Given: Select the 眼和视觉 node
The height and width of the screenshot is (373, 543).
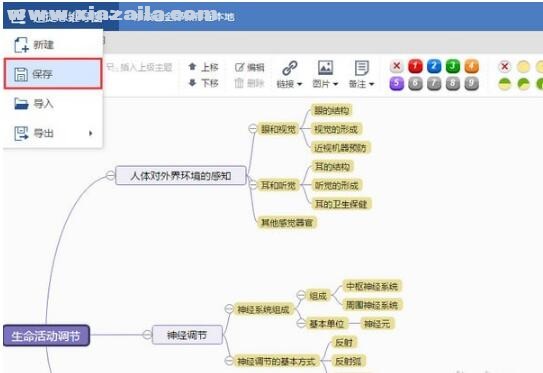Looking at the screenshot, I should 278,129.
